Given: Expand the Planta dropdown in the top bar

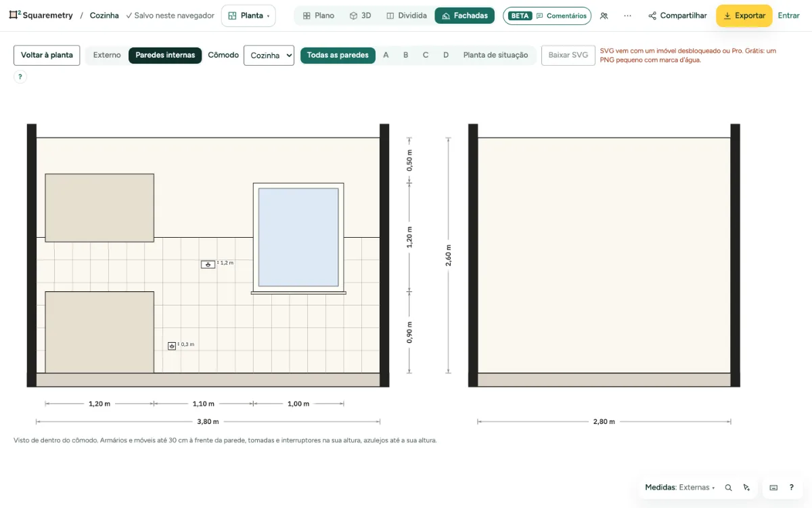Looking at the screenshot, I should 248,16.
